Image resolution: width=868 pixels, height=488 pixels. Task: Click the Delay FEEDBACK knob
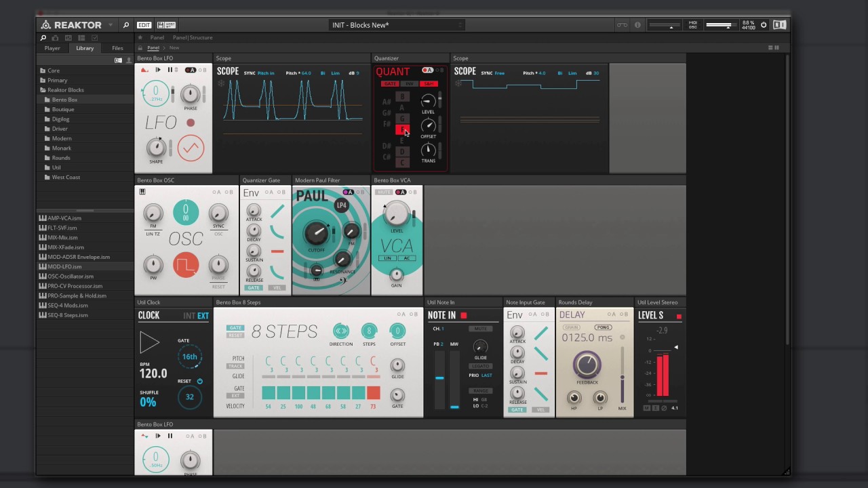coord(587,365)
